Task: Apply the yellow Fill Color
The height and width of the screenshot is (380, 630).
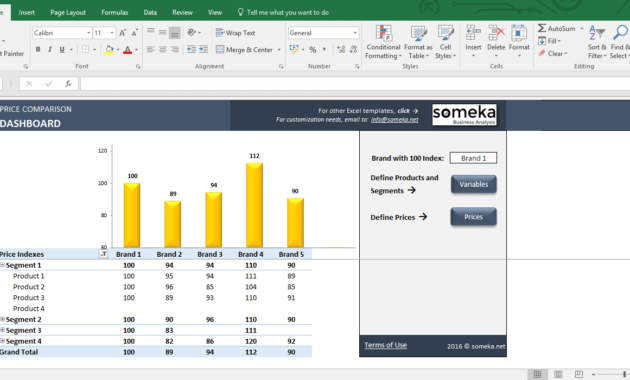Action: click(x=109, y=49)
